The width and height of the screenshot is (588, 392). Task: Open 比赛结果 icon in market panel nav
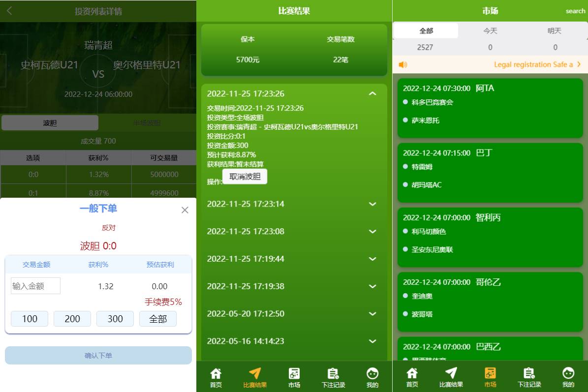click(x=451, y=378)
